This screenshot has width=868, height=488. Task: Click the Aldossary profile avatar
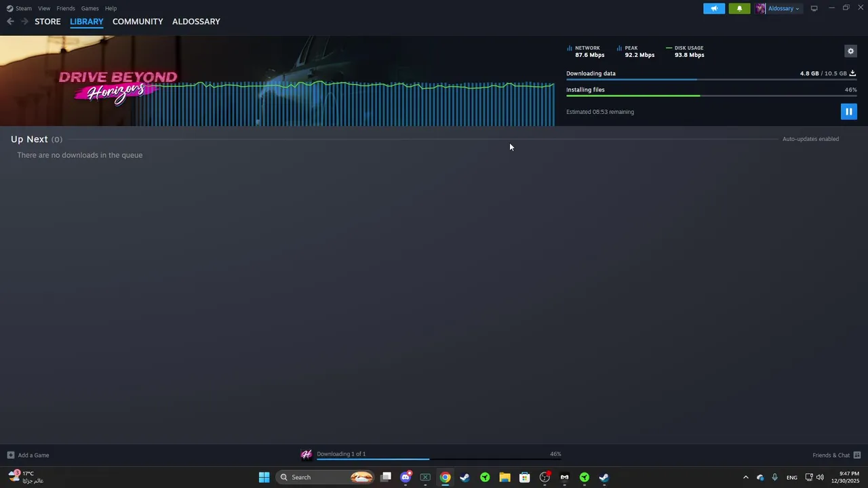[760, 8]
